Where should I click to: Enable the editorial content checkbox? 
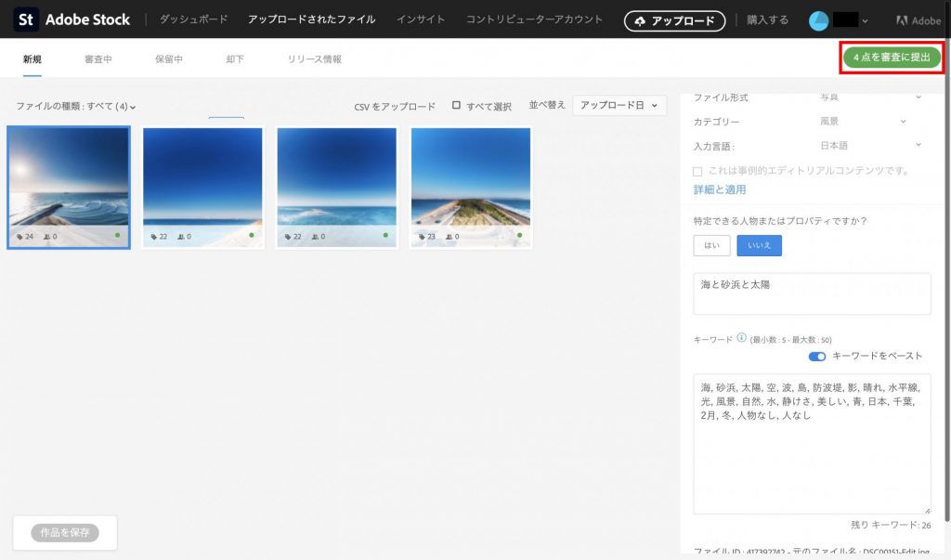click(698, 171)
